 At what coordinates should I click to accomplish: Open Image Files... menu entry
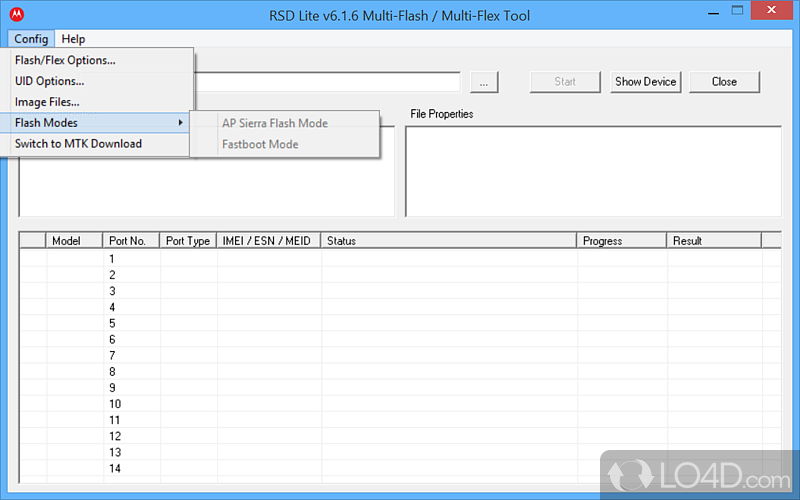97,102
